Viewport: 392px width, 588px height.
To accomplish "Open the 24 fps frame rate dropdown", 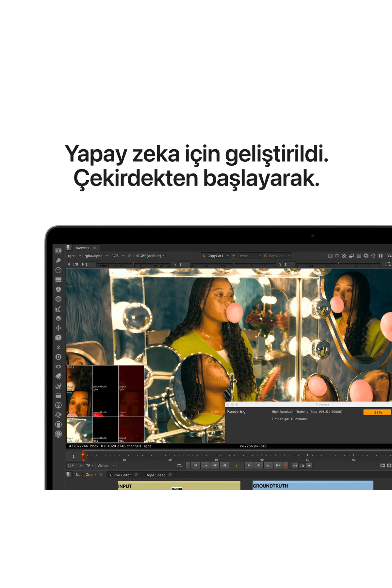I will pos(74,465).
